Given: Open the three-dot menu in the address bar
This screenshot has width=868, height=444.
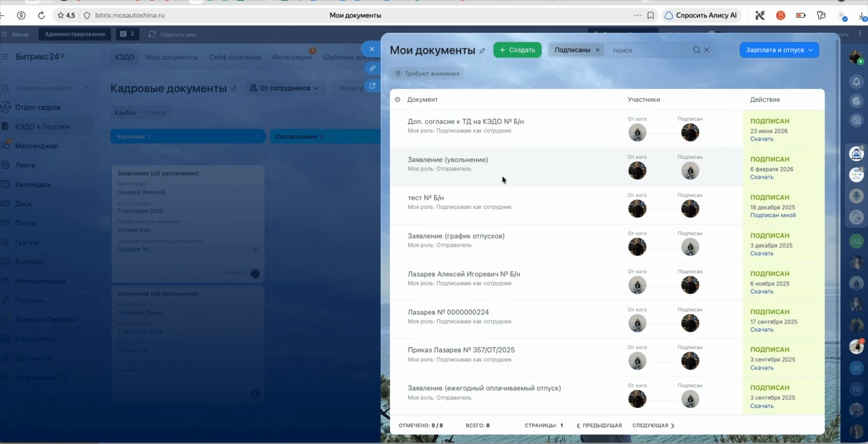Looking at the screenshot, I should [x=637, y=15].
